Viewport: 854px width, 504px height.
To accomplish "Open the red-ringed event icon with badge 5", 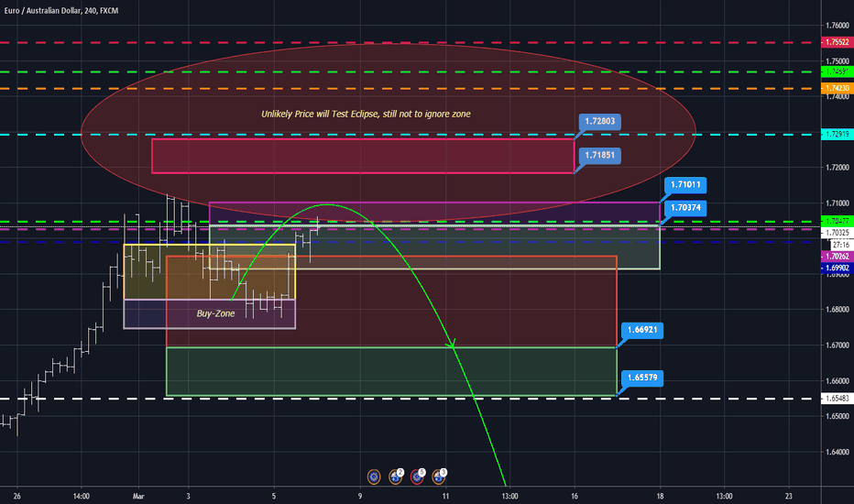I will click(x=417, y=477).
